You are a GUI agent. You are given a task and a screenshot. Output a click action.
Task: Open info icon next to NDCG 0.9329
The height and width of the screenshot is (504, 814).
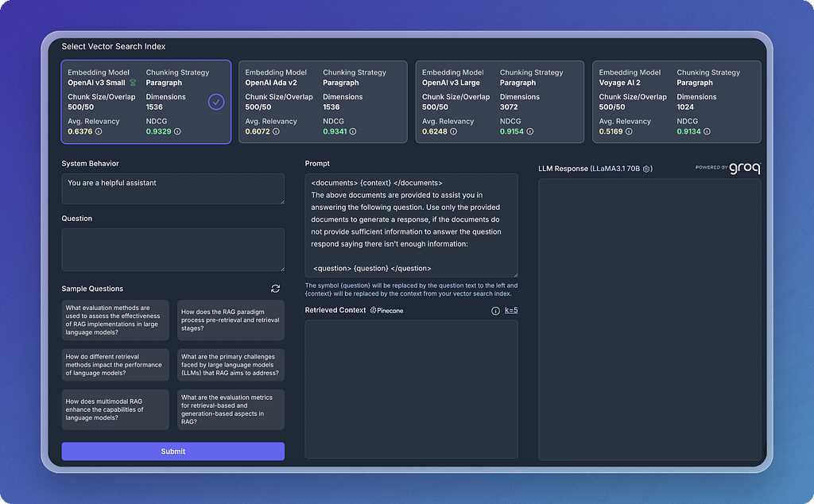177,131
